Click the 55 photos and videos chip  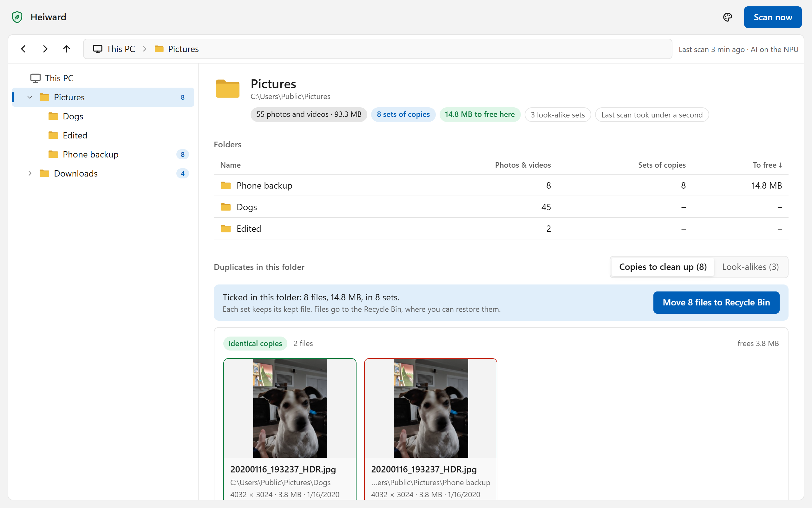tap(309, 115)
